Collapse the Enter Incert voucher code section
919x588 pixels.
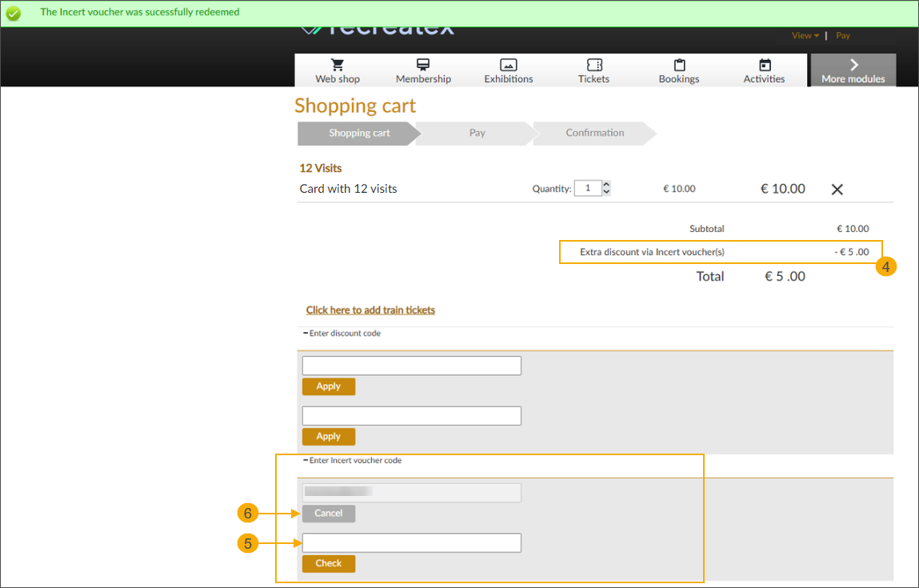pyautogui.click(x=305, y=460)
